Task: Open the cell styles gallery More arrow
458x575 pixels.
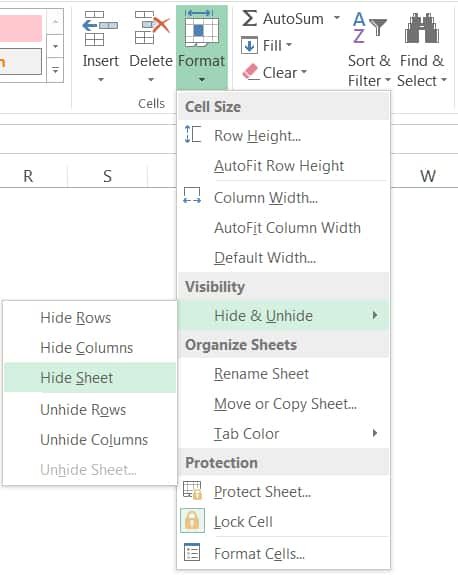Action: pyautogui.click(x=55, y=70)
